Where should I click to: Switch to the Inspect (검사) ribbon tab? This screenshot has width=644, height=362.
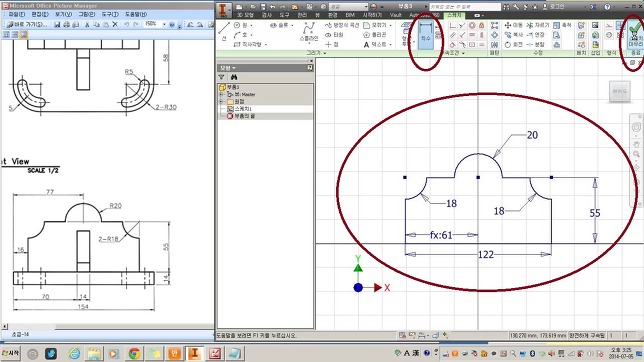coord(267,15)
